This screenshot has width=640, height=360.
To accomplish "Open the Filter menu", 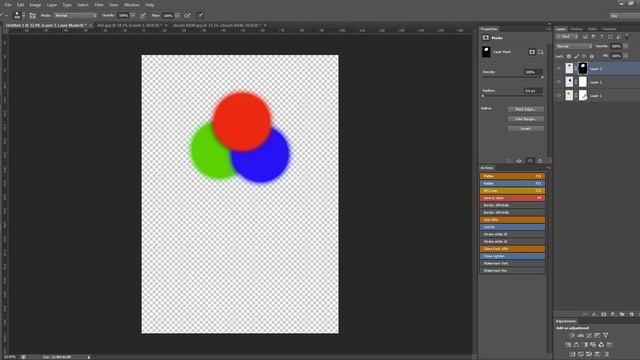I will click(99, 5).
